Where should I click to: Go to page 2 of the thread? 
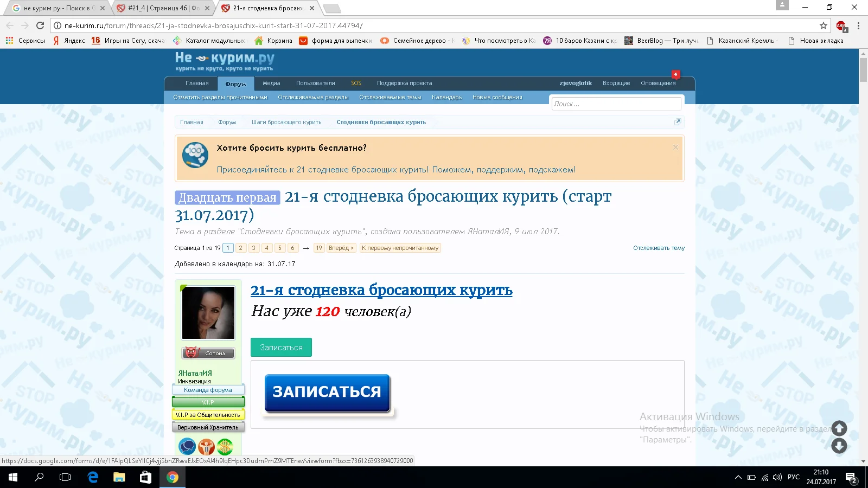240,248
